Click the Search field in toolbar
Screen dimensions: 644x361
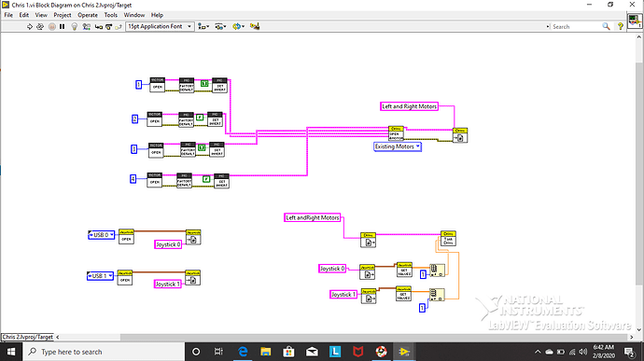[x=576, y=27]
